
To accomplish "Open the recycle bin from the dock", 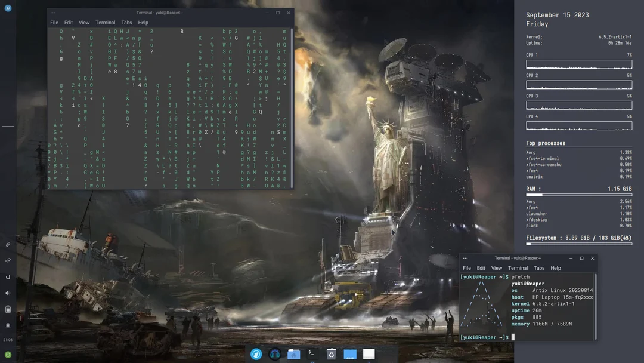I will click(331, 353).
